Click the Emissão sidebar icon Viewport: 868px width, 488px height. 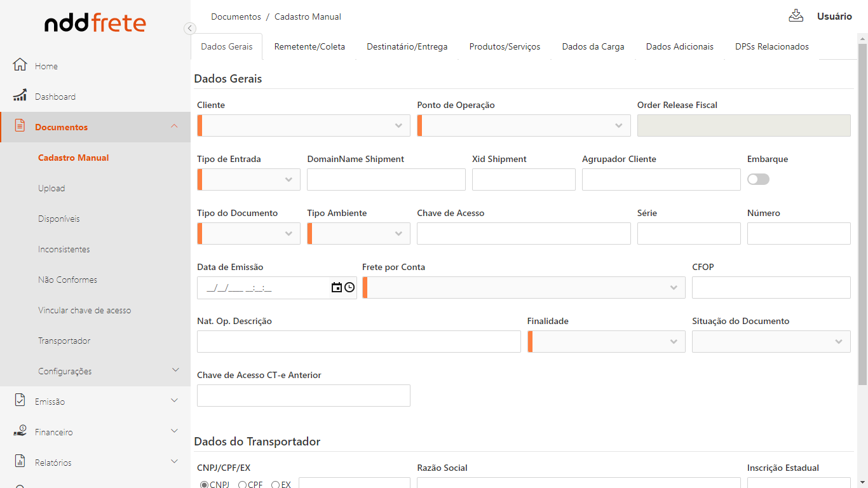pyautogui.click(x=20, y=401)
